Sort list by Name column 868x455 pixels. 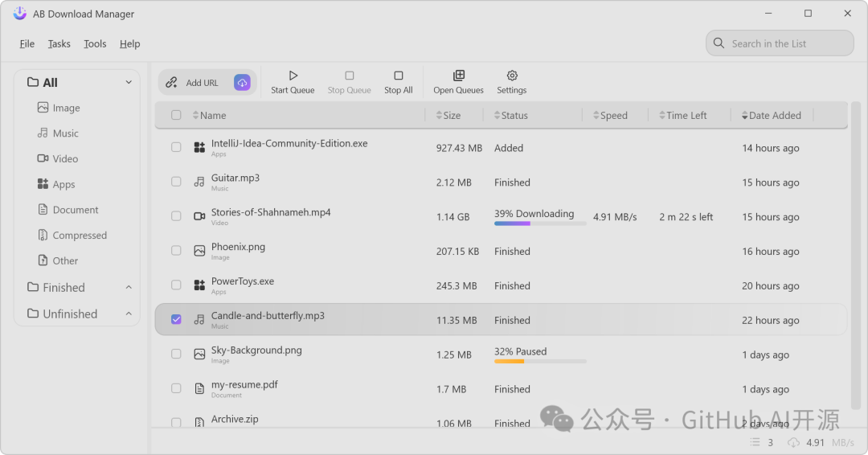[x=209, y=115]
